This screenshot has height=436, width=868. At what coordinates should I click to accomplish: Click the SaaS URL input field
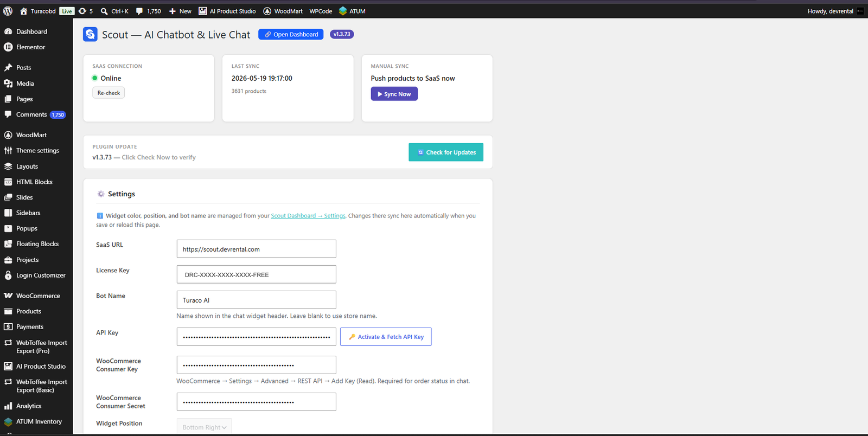point(257,249)
